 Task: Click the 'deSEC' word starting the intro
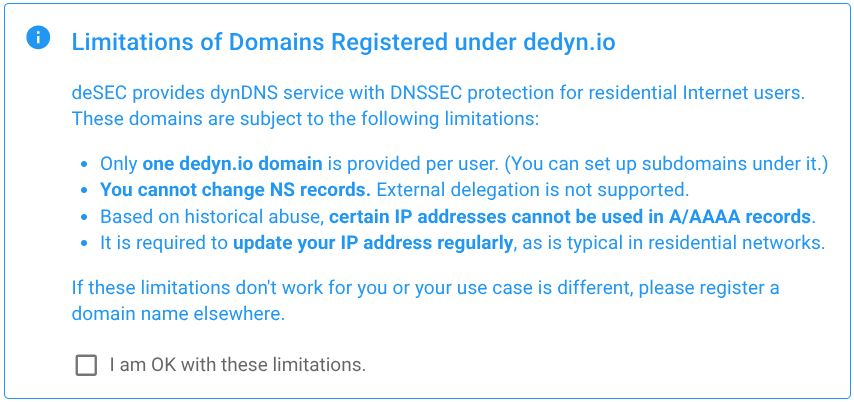(96, 93)
